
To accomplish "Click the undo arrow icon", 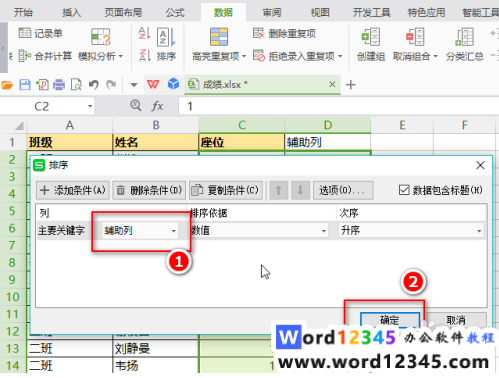I will (x=94, y=85).
